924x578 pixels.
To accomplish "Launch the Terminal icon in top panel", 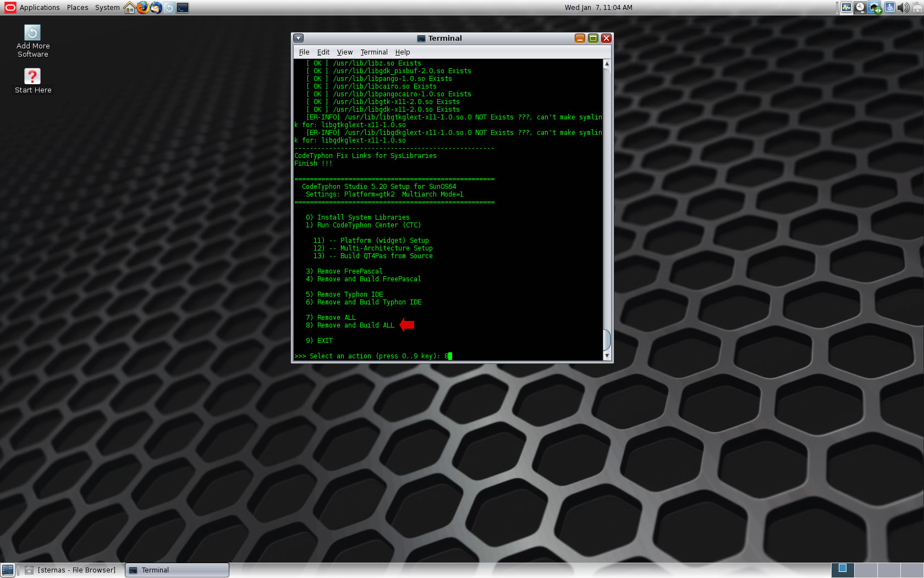I will (x=183, y=8).
